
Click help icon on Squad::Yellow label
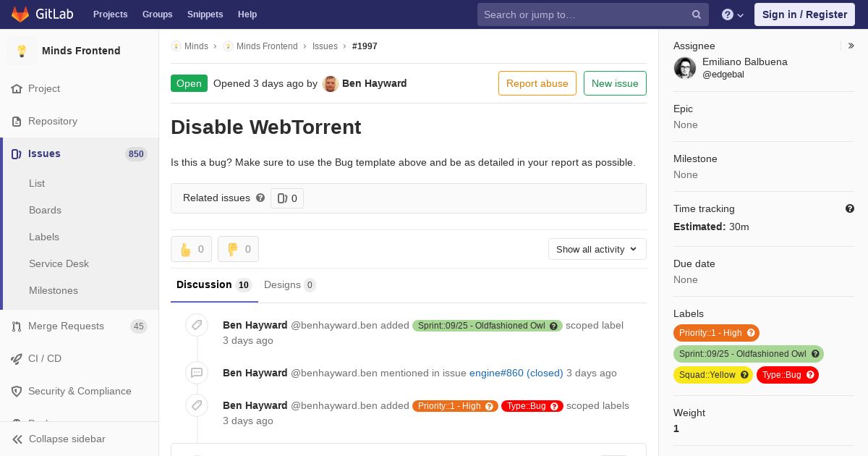click(x=744, y=375)
